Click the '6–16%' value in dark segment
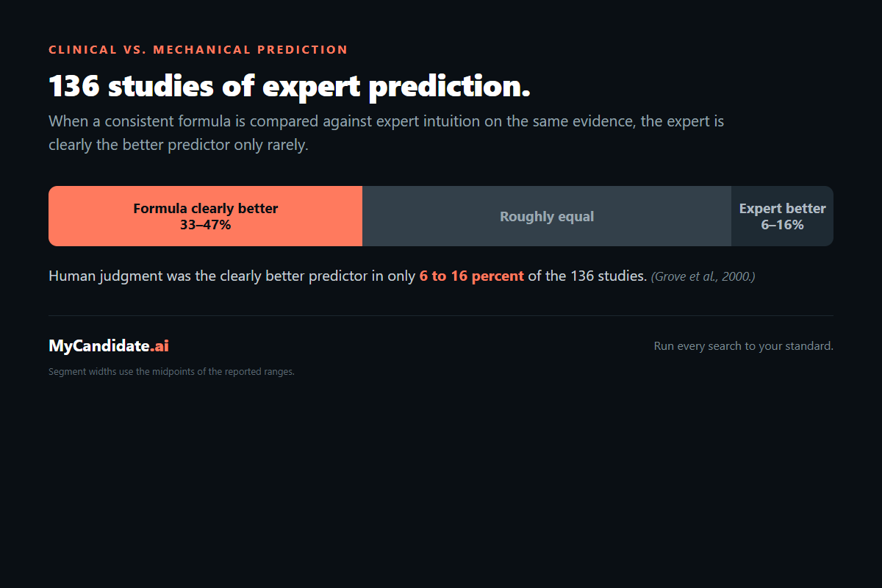Screen dimensions: 882x588 click(x=782, y=225)
